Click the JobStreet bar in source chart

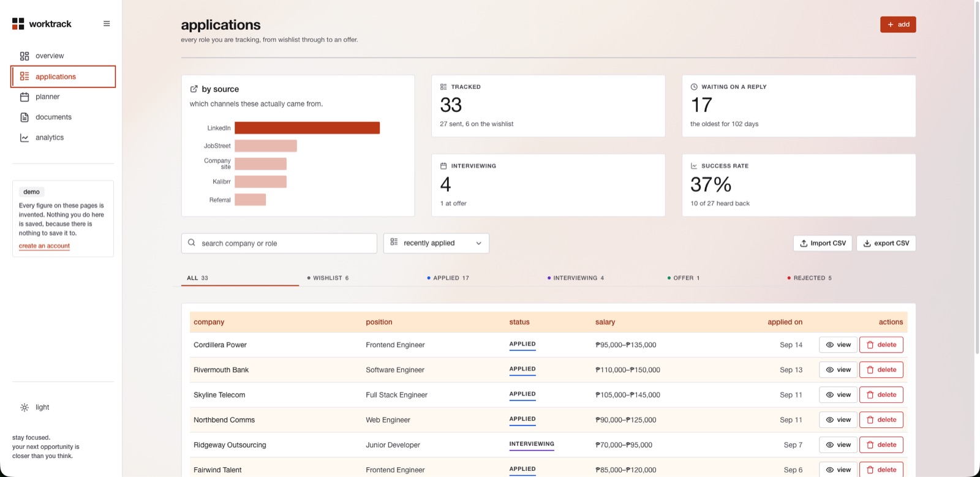[266, 146]
